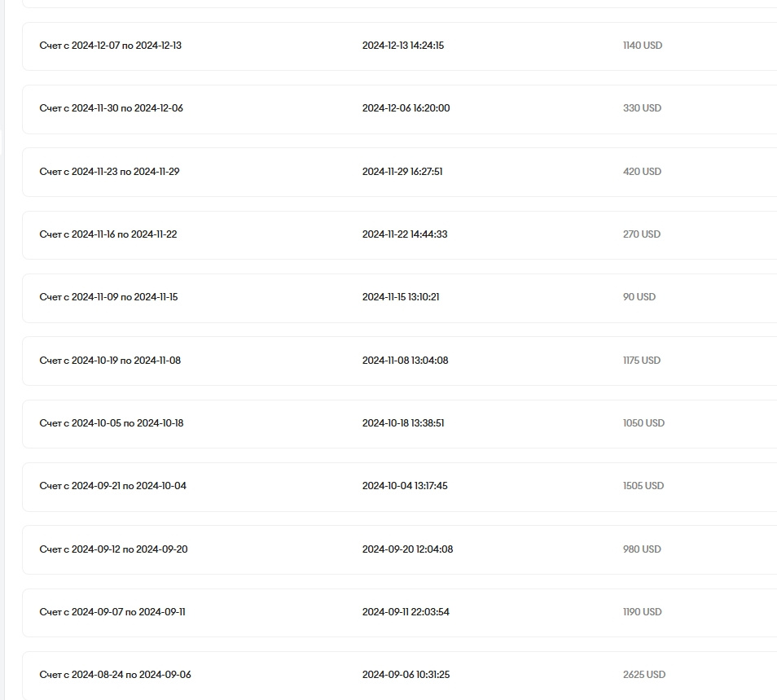
Task: Select invoice title 2024-09-21 по 2024-10-04
Action: pos(113,486)
